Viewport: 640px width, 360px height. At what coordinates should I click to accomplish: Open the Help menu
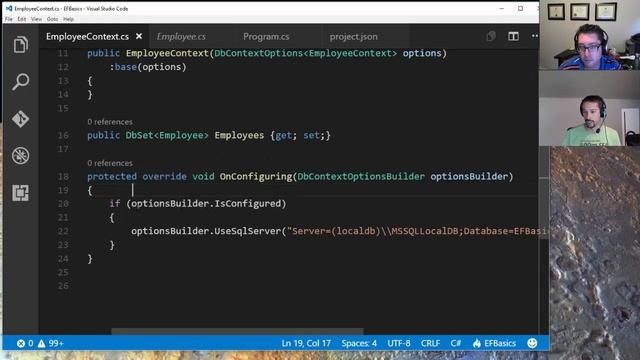(x=68, y=19)
